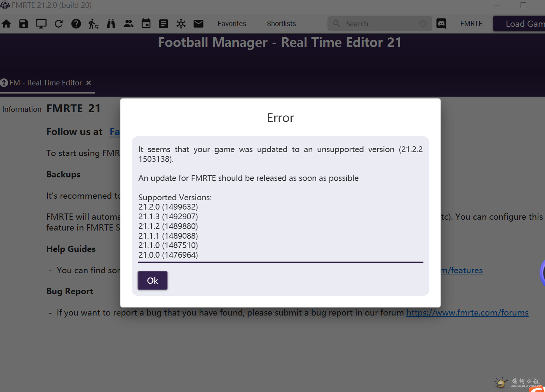Click the Load Game button

click(519, 24)
